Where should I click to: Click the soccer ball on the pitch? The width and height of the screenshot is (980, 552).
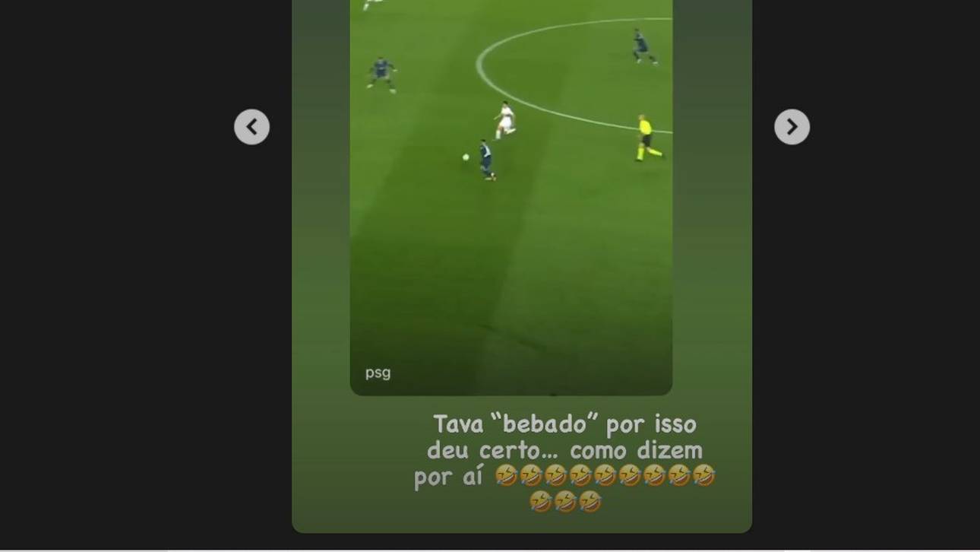click(466, 157)
